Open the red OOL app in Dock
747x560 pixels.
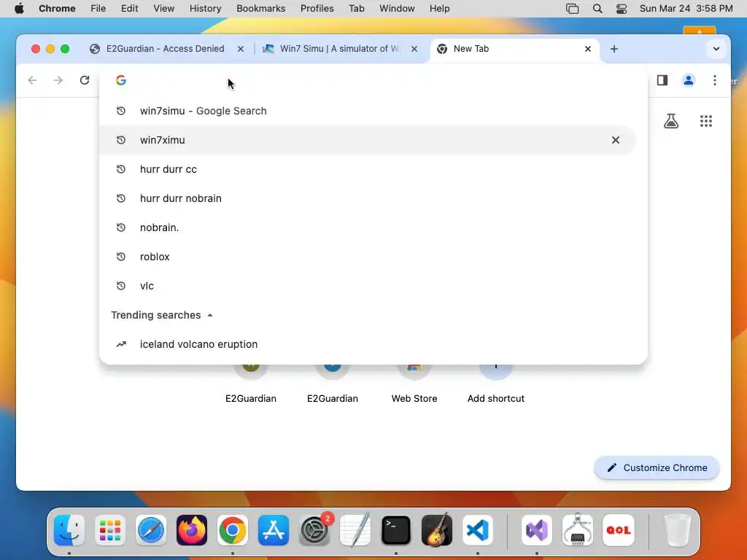619,530
